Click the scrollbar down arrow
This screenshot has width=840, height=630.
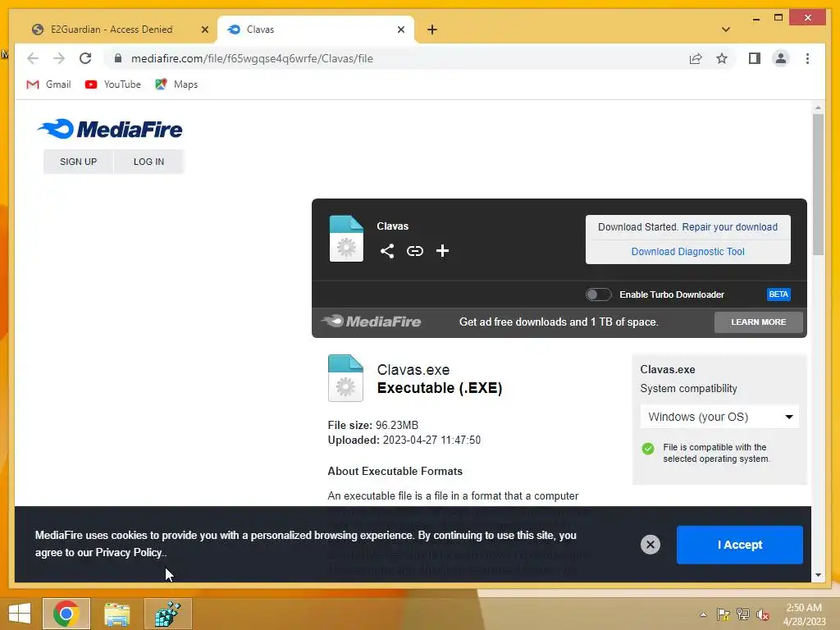[818, 575]
